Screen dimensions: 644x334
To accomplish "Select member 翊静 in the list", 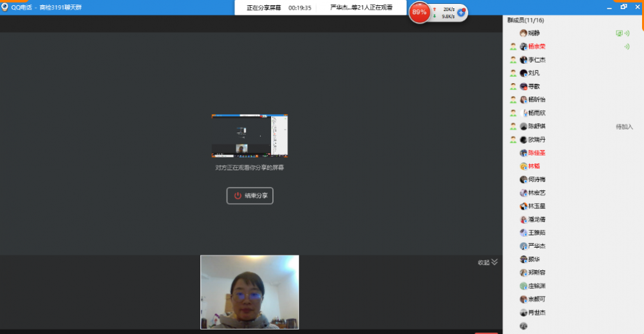I will click(x=534, y=33).
